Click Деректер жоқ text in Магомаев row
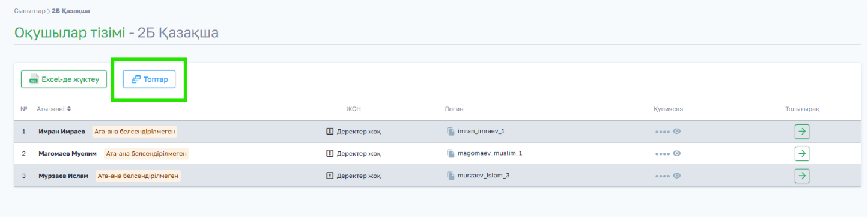This screenshot has height=217, width=868. pyautogui.click(x=359, y=153)
